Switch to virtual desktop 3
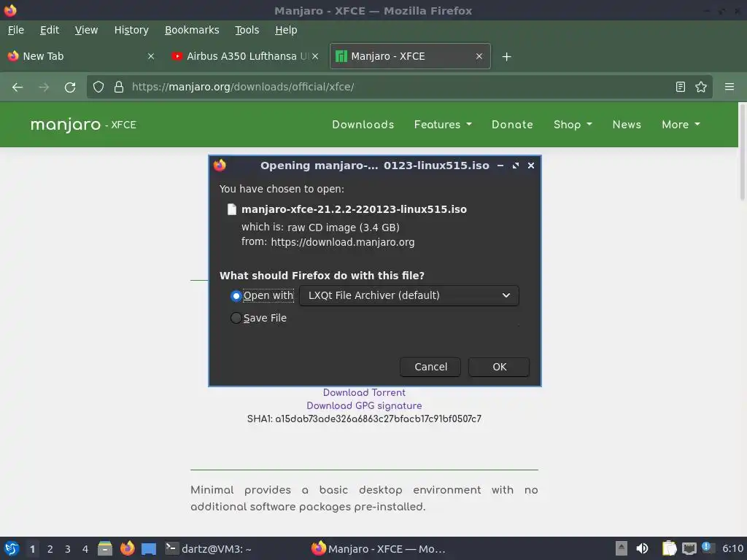 click(68, 549)
